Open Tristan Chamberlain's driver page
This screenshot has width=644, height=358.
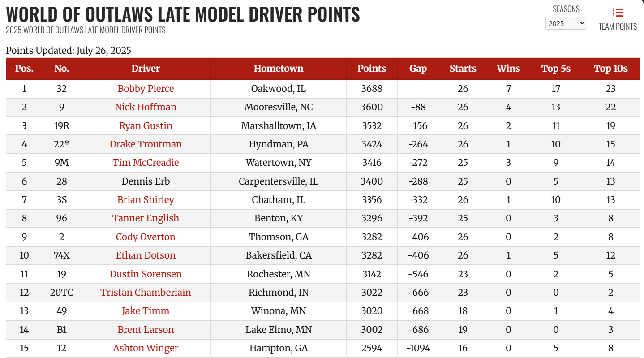click(146, 293)
